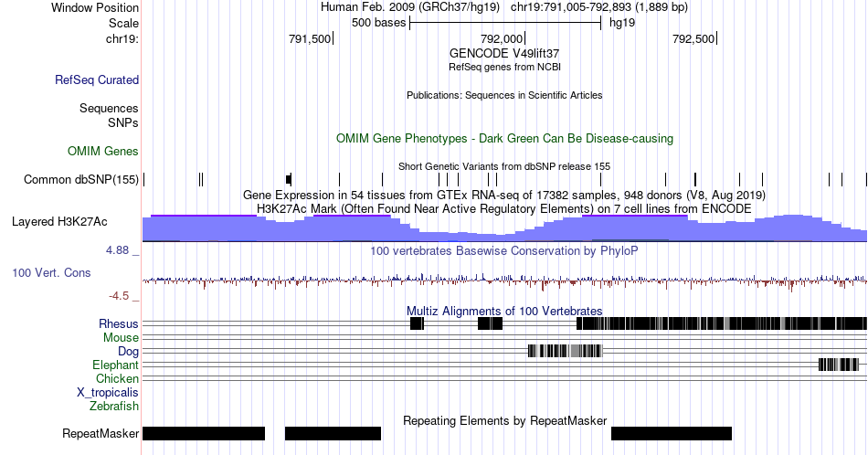Open the H3K27Ac Mark ENCODE track title
Screen dimensions: 868x455
tap(504, 208)
